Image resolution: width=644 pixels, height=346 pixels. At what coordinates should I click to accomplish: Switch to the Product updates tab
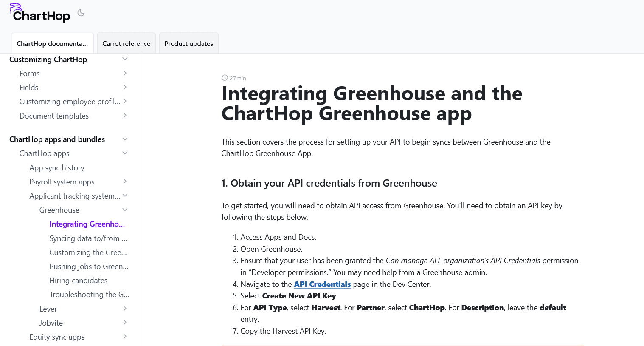(x=188, y=43)
